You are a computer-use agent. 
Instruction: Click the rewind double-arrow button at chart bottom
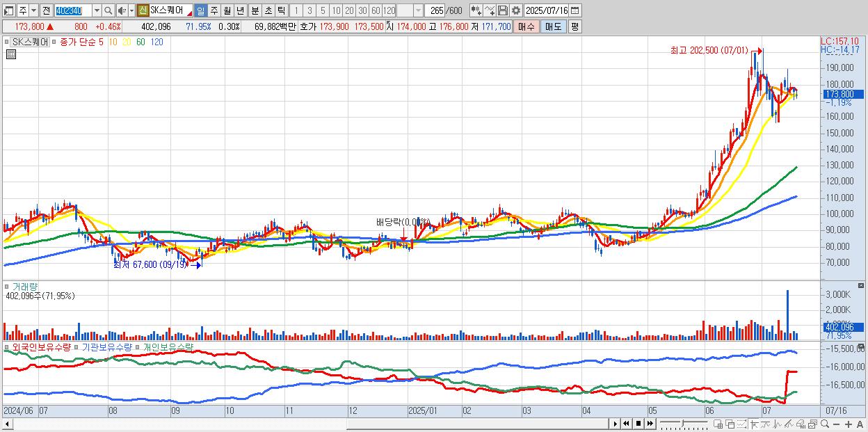(x=627, y=424)
